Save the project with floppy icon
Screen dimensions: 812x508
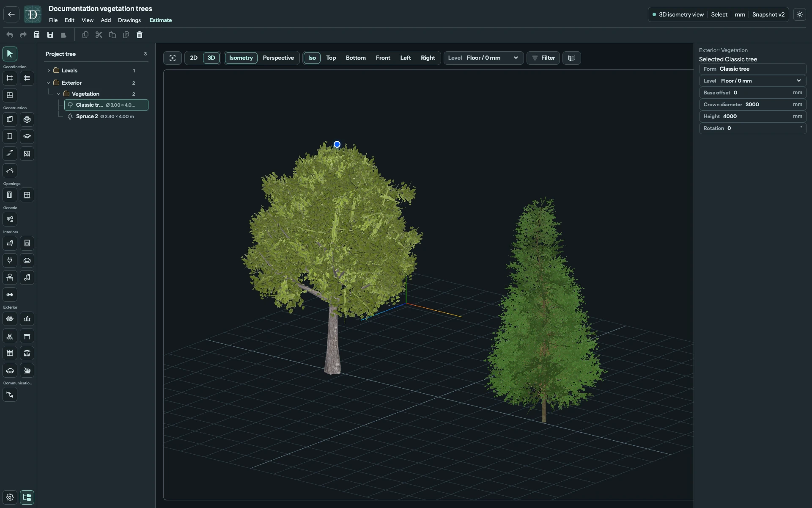point(50,35)
